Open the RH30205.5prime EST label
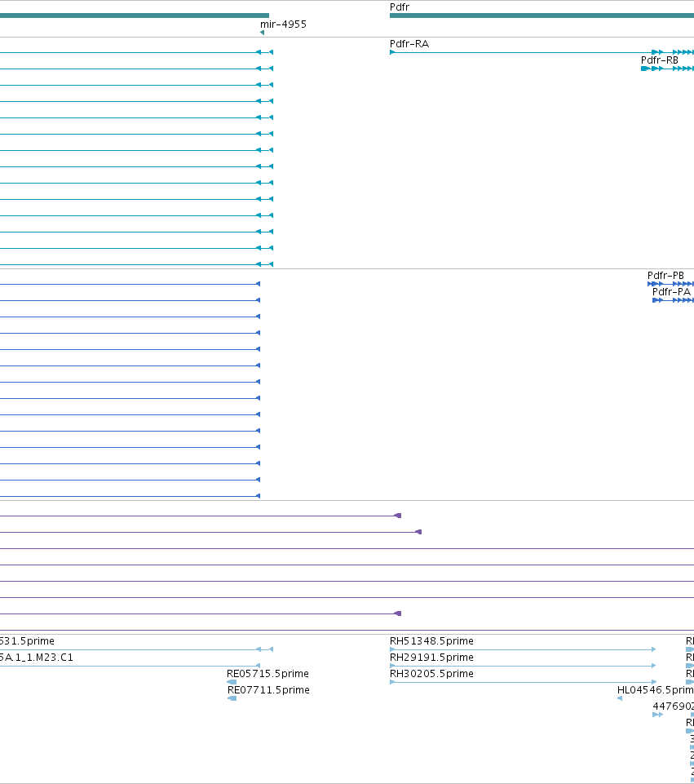This screenshot has width=694, height=784. [431, 674]
